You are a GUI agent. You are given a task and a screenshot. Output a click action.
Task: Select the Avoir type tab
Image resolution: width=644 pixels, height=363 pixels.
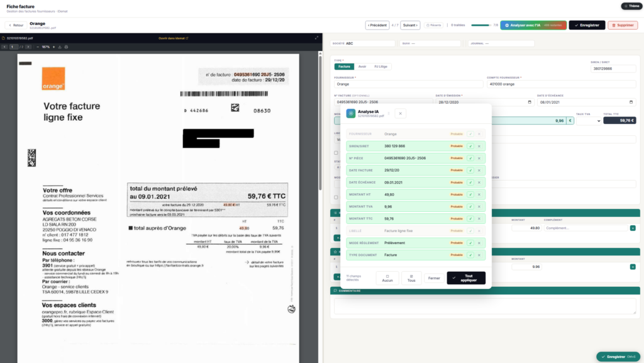[362, 67]
